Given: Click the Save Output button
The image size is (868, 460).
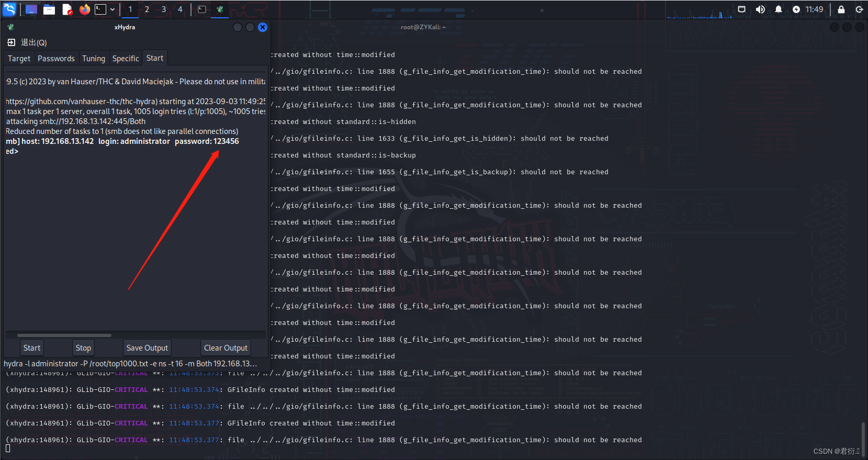Looking at the screenshot, I should (147, 348).
